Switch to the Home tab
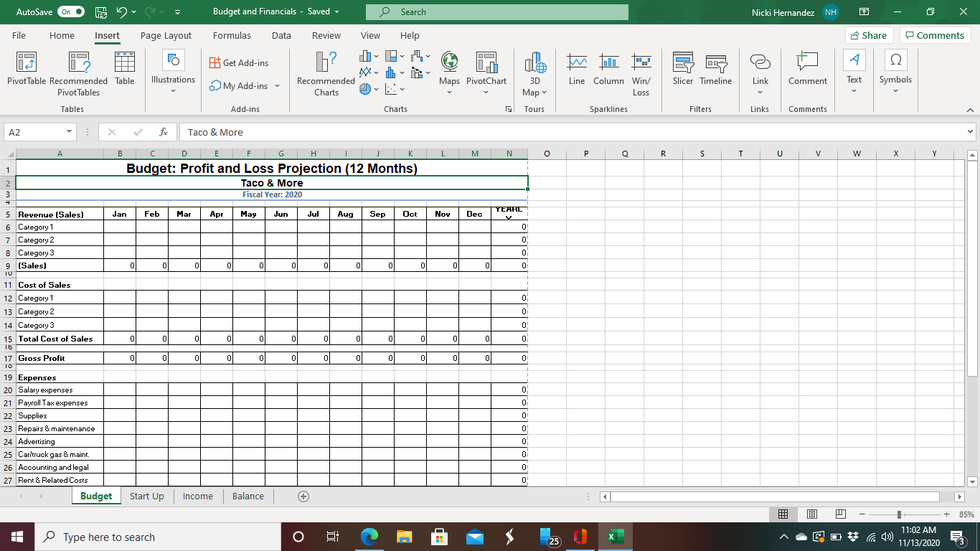 62,35
